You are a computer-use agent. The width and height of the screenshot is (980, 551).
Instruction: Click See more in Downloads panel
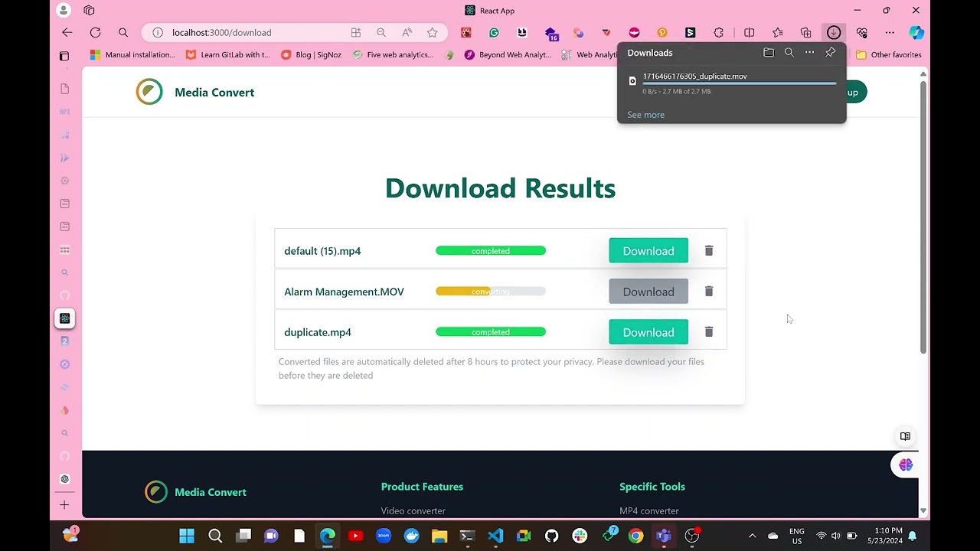tap(645, 115)
